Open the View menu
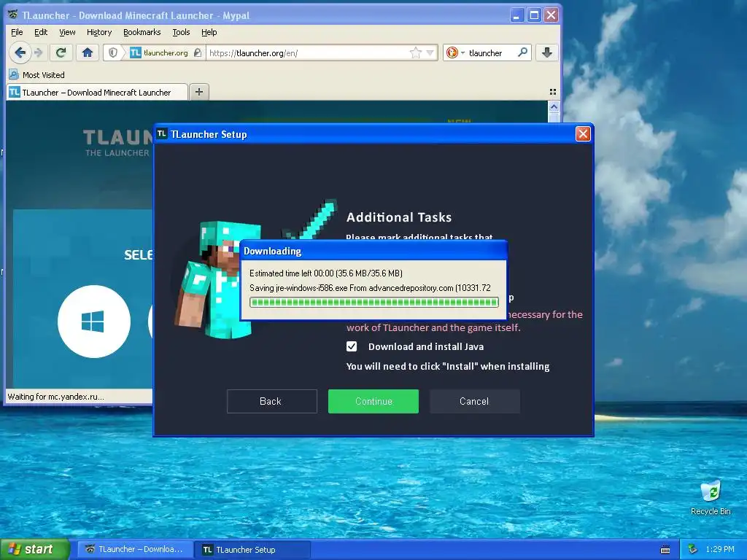Image resolution: width=747 pixels, height=560 pixels. pos(67,32)
